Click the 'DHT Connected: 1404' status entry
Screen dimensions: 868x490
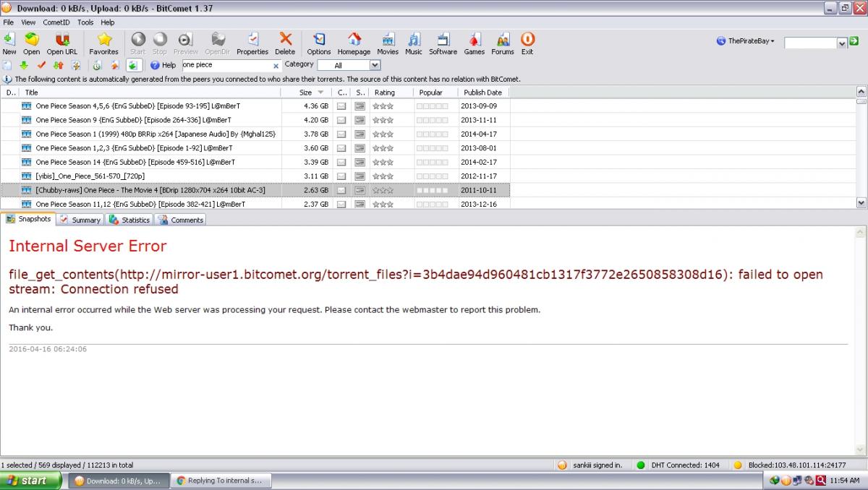pos(678,465)
